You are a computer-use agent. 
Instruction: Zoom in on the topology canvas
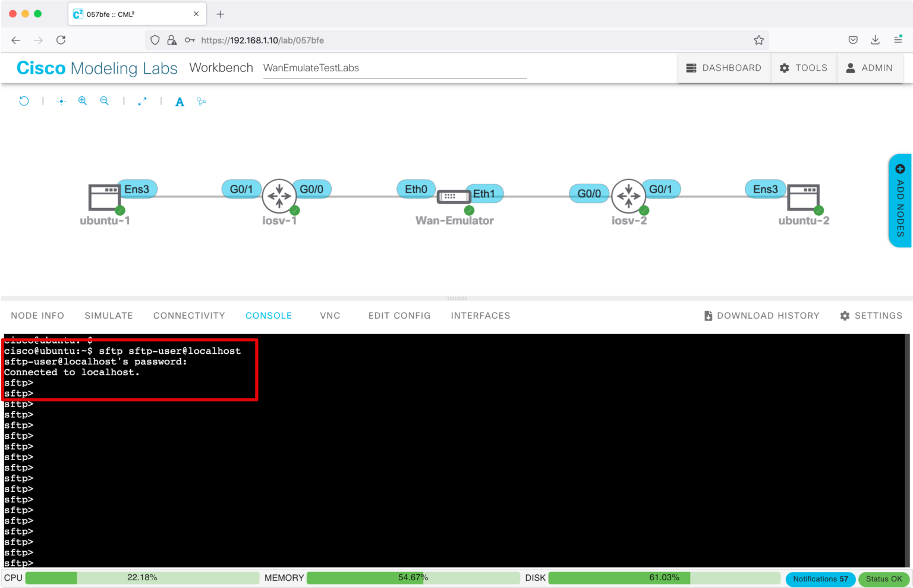click(x=83, y=101)
